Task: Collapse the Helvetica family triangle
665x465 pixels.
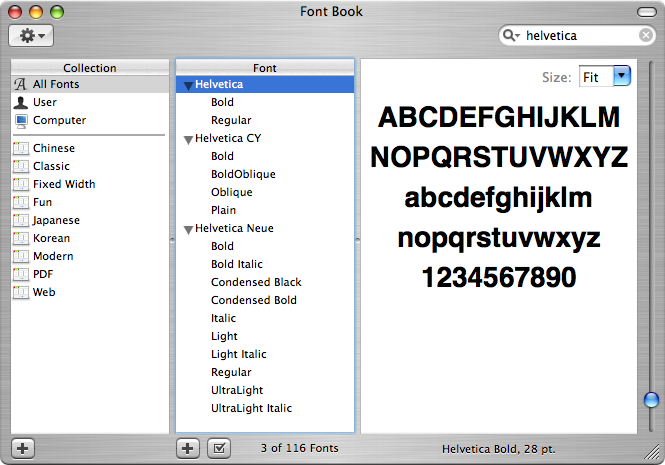Action: pos(188,86)
